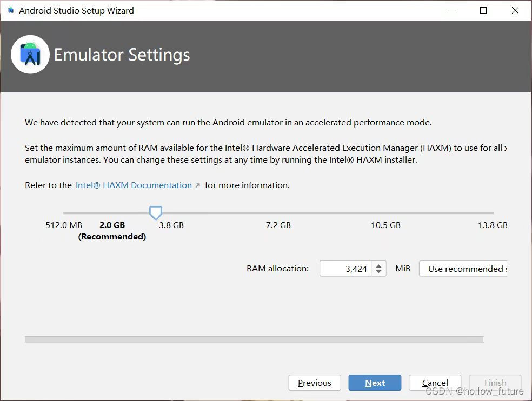
Task: Click the RAM allocation slider thumb
Action: (156, 213)
